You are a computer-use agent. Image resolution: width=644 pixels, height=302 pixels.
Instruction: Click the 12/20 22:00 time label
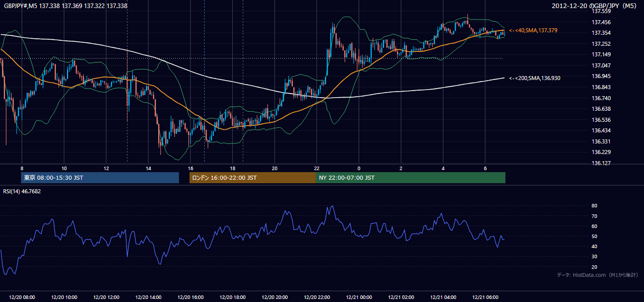coord(317,297)
